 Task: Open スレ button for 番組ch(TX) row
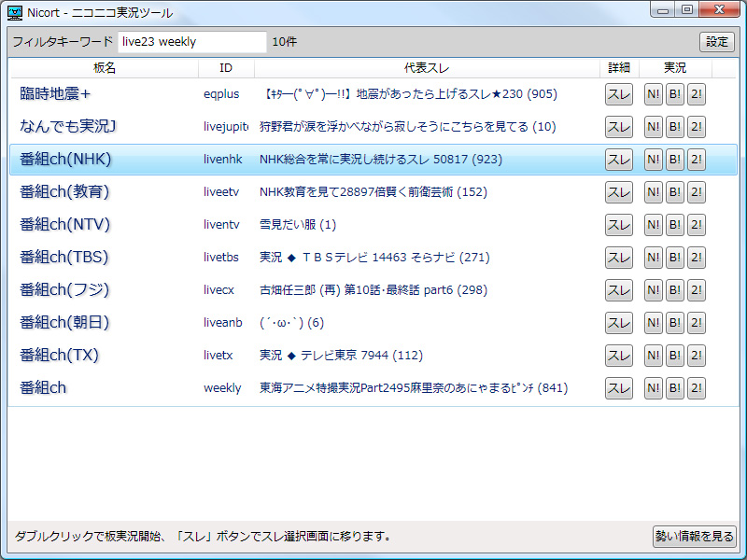point(619,356)
